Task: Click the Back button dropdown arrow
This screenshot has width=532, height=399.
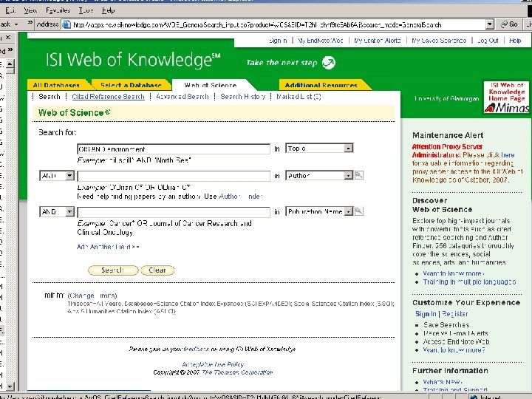Action: (16, 24)
